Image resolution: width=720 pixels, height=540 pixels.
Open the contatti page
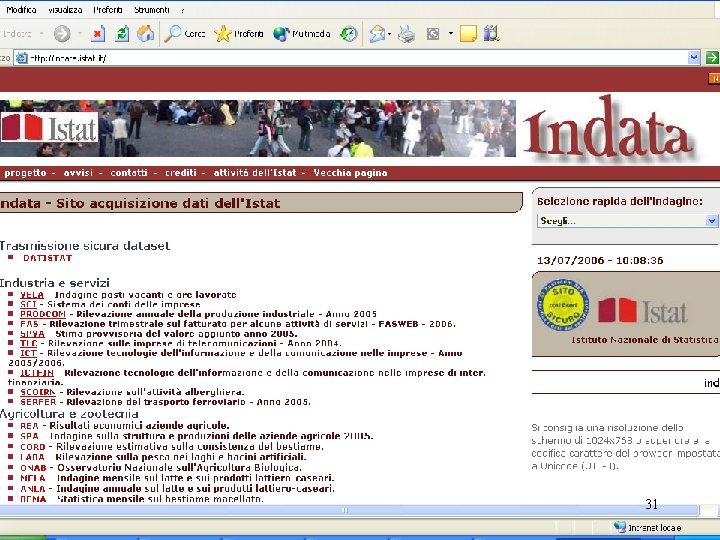point(129,173)
